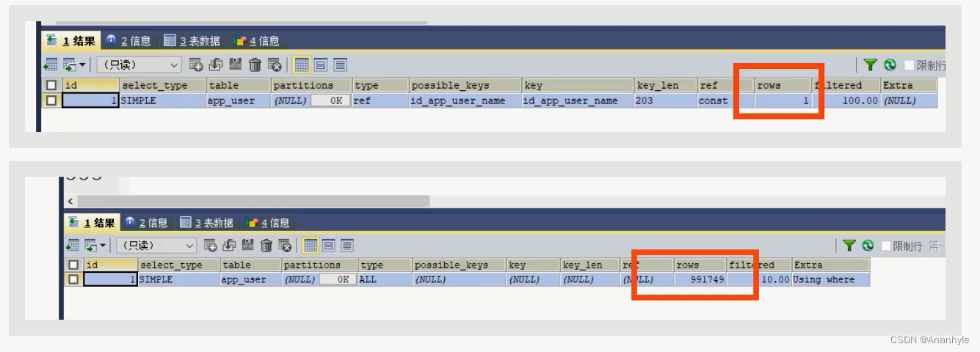Click the green filter funnel icon in lower panel

tap(849, 246)
